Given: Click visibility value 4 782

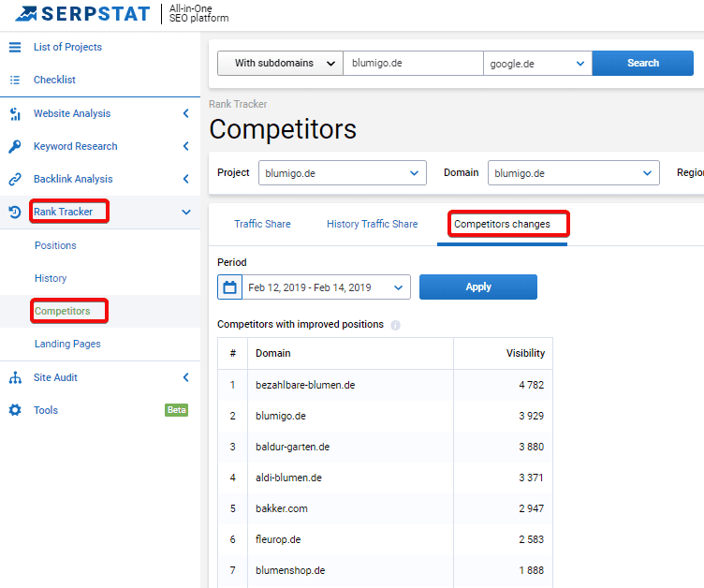Looking at the screenshot, I should (531, 386).
